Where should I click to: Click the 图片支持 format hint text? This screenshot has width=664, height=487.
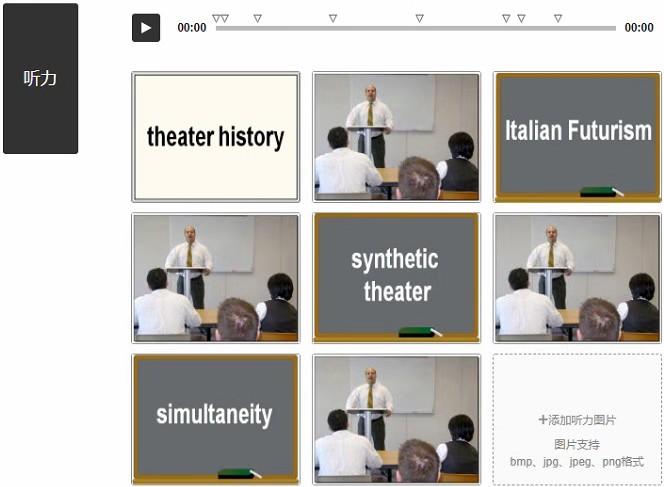(577, 445)
